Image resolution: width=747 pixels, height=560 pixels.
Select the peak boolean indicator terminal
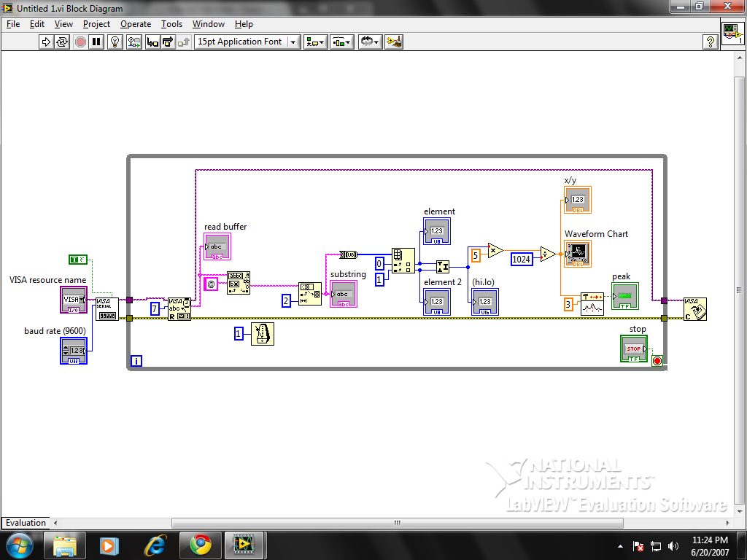(x=625, y=296)
